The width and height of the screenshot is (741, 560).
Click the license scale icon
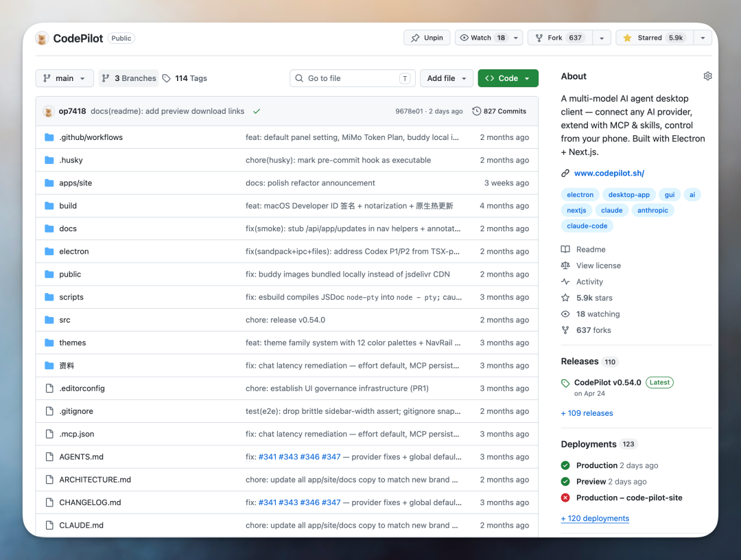coord(565,266)
